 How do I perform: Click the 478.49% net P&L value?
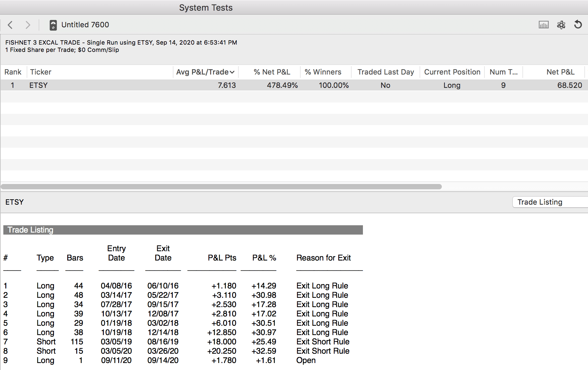(282, 85)
